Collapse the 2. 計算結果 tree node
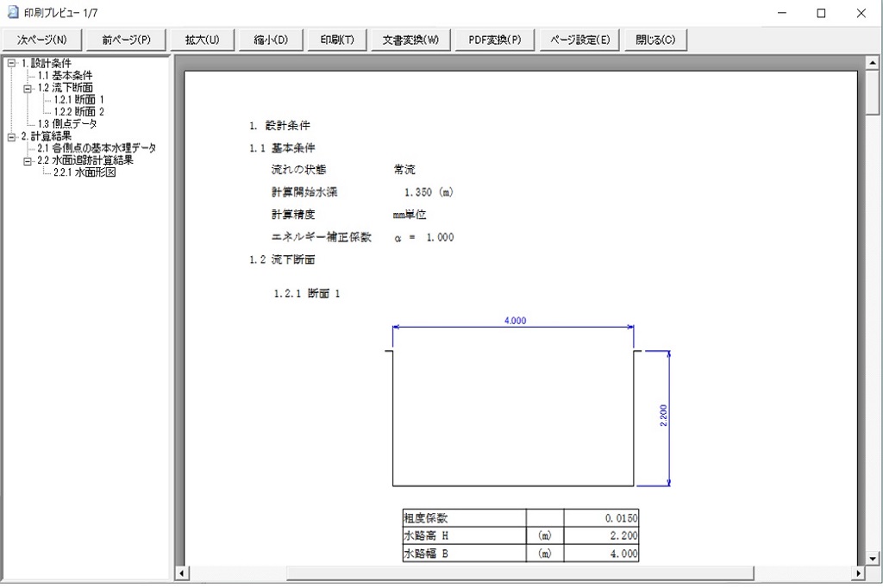This screenshot has height=588, width=883. [11, 137]
